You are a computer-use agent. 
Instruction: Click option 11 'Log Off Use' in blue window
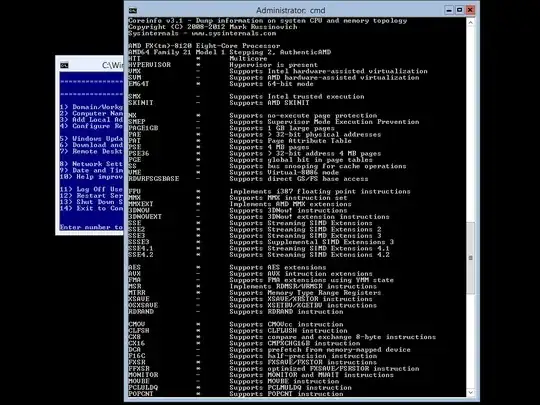[91, 189]
